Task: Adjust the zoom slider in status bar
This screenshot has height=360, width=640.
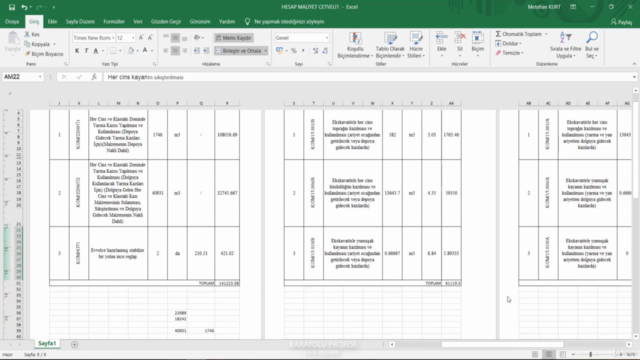Action: click(590, 354)
